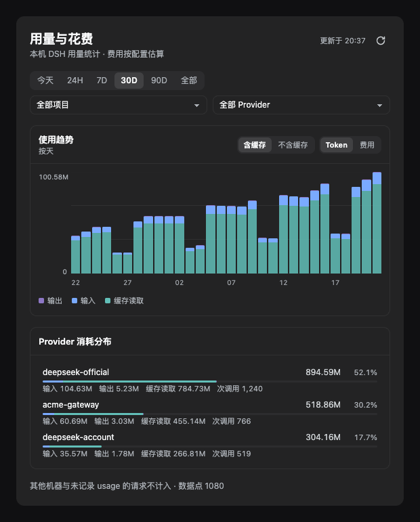Screen dimensions: 420x522
Task: Click the deepseek-account usage progress bar
Action: (x=210, y=446)
